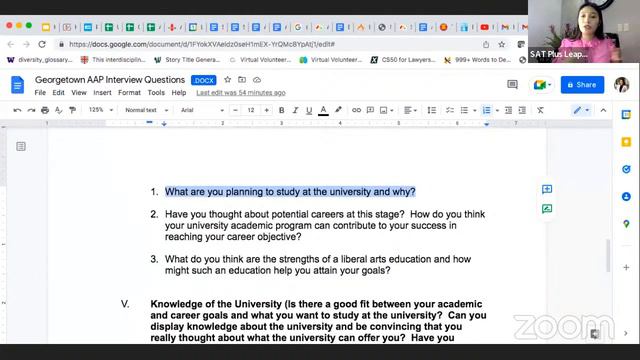
Task: Open the Edit menu
Action: pyautogui.click(x=58, y=93)
